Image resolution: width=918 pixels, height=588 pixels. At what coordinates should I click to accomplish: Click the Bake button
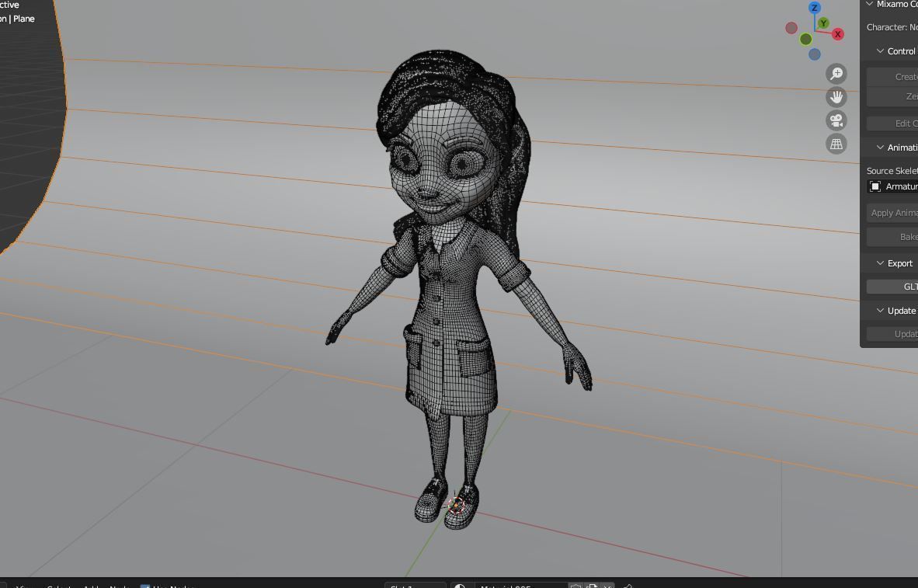tap(892, 237)
